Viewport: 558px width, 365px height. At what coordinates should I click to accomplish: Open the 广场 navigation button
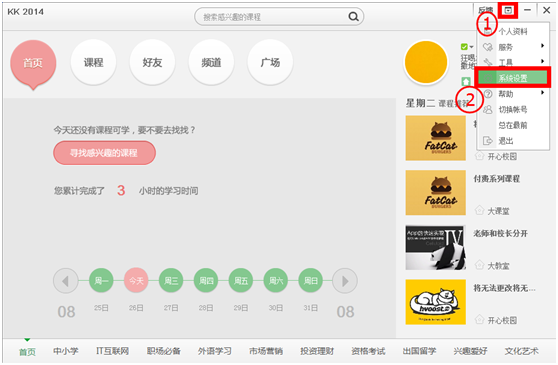270,62
